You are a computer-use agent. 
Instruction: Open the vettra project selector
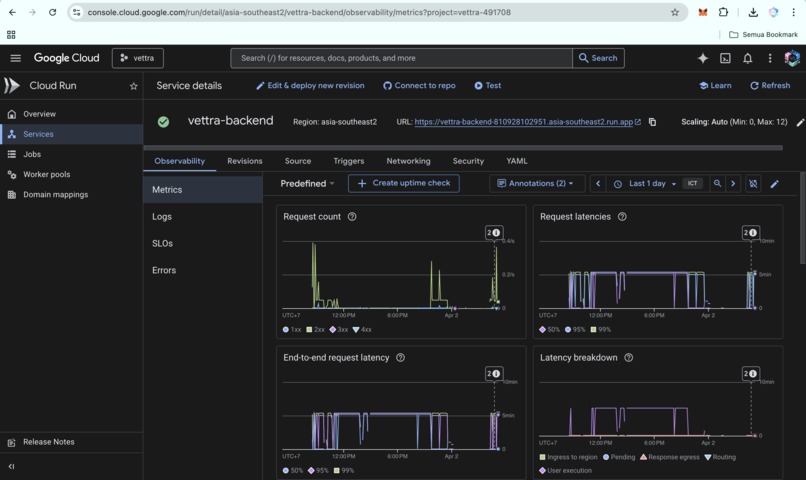(138, 58)
